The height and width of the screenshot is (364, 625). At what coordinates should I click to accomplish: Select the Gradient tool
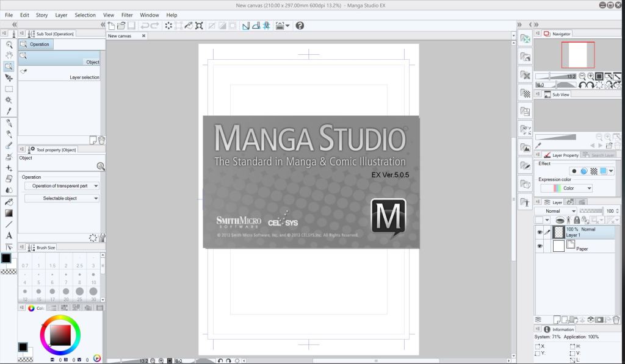click(x=9, y=213)
